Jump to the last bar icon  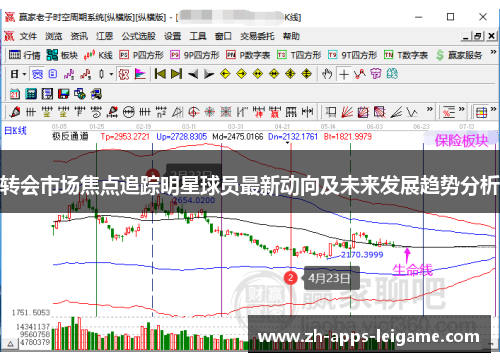[x=176, y=74]
